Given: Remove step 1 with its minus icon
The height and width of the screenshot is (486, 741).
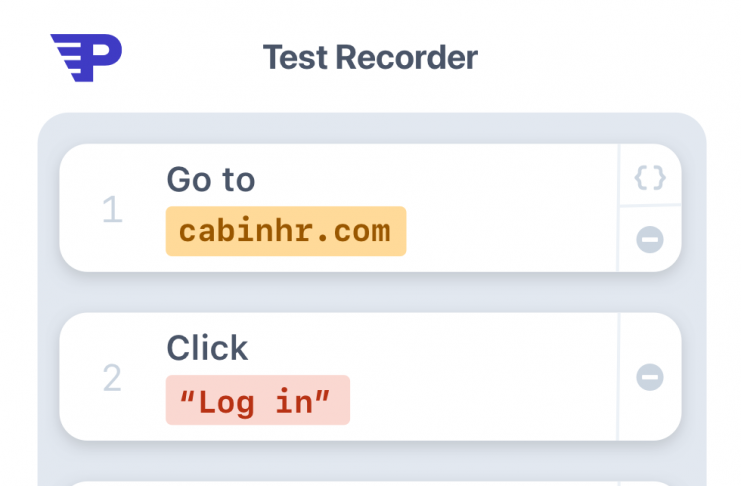Looking at the screenshot, I should point(650,239).
